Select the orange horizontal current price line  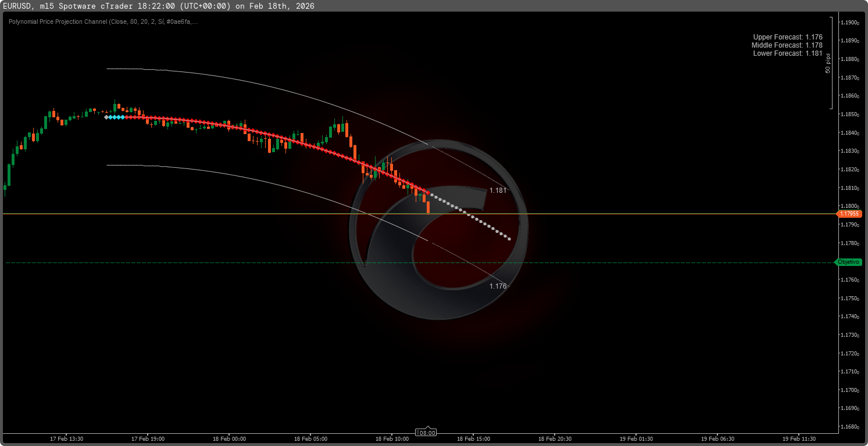coord(174,214)
